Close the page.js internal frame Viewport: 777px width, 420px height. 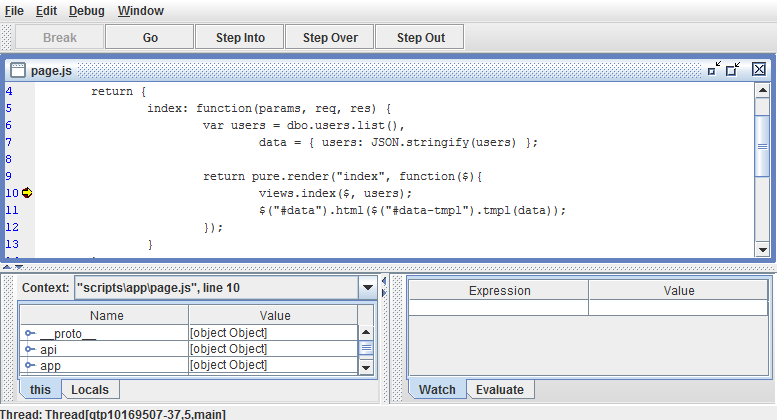coord(759,69)
